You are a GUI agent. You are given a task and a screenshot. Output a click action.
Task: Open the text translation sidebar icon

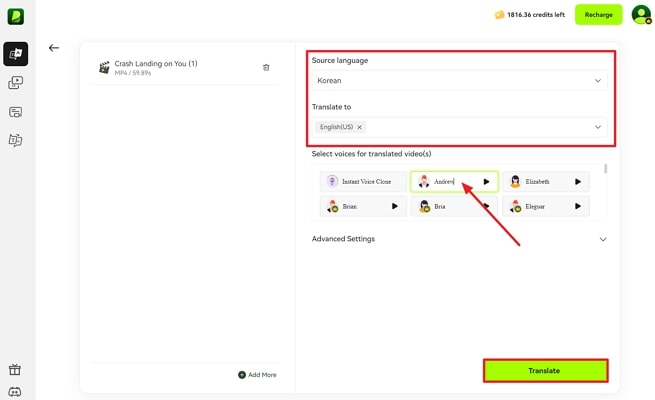15,140
